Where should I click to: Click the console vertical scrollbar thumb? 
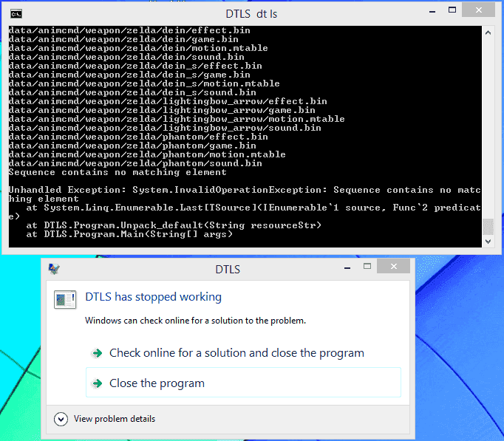coord(488,227)
